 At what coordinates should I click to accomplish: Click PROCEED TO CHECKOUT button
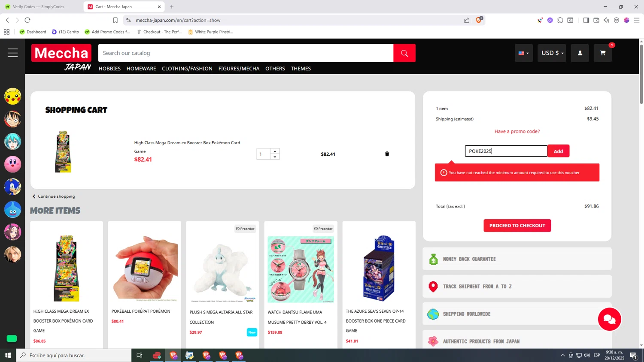pos(517,226)
